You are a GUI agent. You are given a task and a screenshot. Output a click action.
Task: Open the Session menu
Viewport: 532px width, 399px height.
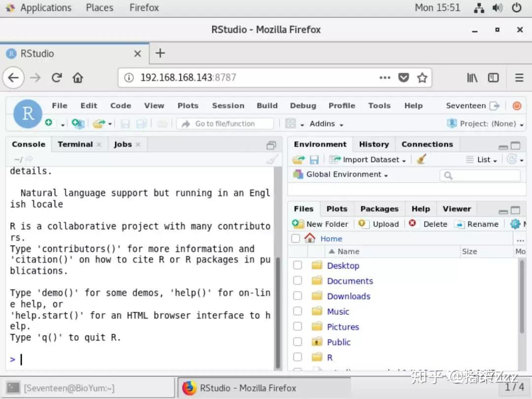[228, 105]
